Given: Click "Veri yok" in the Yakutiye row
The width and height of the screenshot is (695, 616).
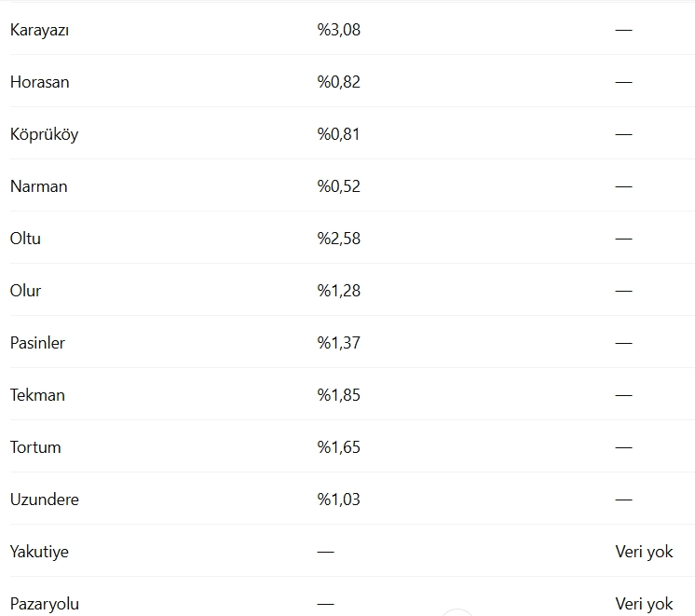Looking at the screenshot, I should pos(644,552).
